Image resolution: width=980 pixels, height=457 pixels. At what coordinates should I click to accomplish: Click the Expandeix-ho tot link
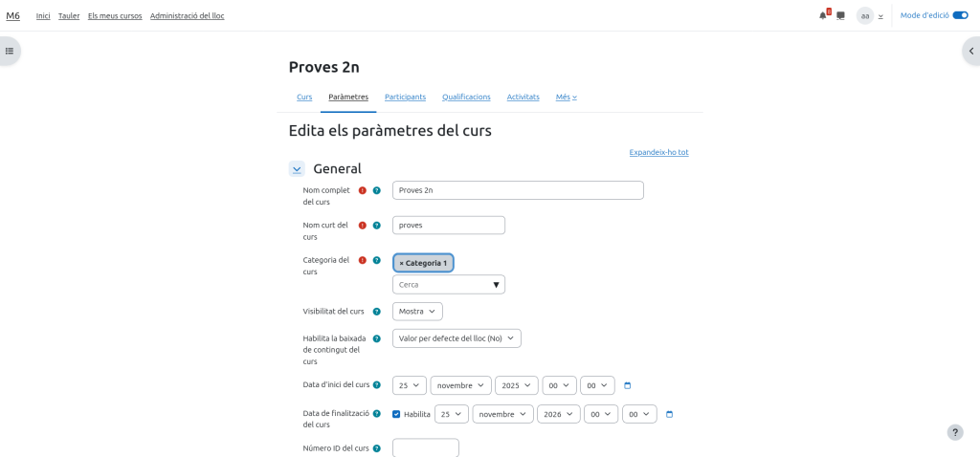pos(658,152)
